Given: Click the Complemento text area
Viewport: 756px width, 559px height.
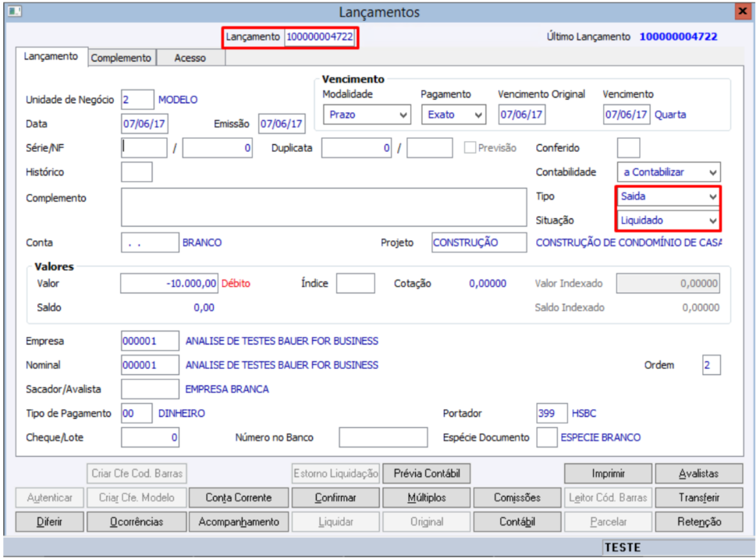Looking at the screenshot, I should tap(324, 207).
